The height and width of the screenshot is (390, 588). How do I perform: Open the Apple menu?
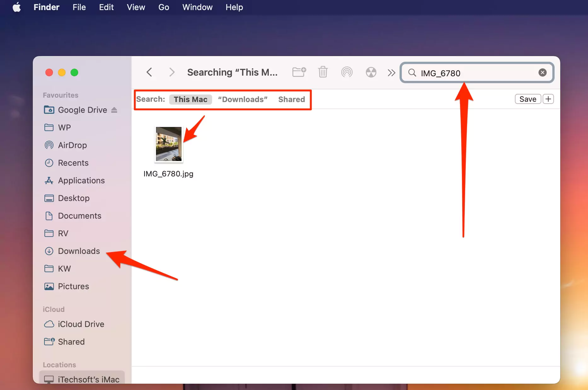[16, 7]
